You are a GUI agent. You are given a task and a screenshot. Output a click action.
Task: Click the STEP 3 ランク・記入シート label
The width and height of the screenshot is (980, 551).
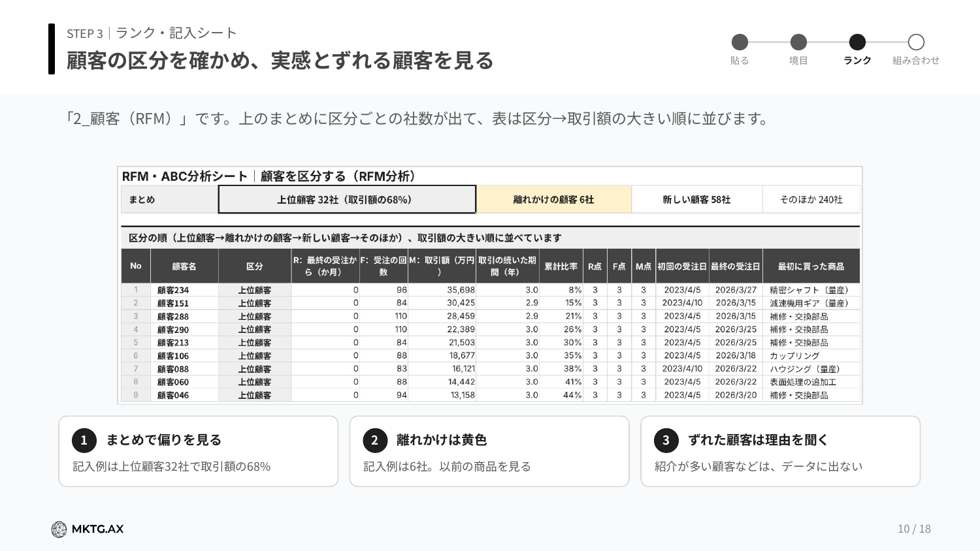click(152, 33)
